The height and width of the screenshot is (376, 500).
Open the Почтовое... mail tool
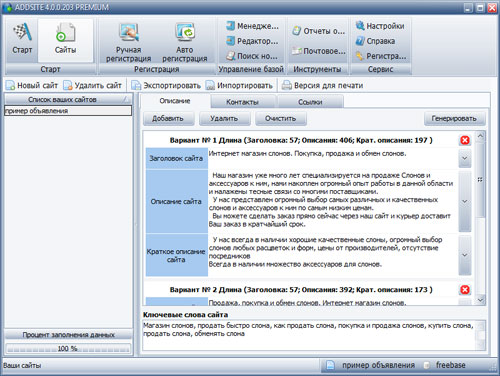click(x=319, y=51)
